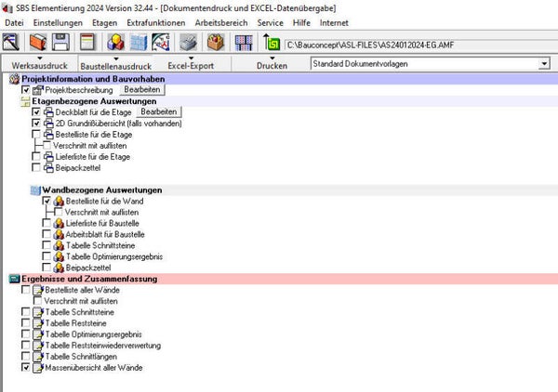Open the Hilfe menu

coord(301,22)
